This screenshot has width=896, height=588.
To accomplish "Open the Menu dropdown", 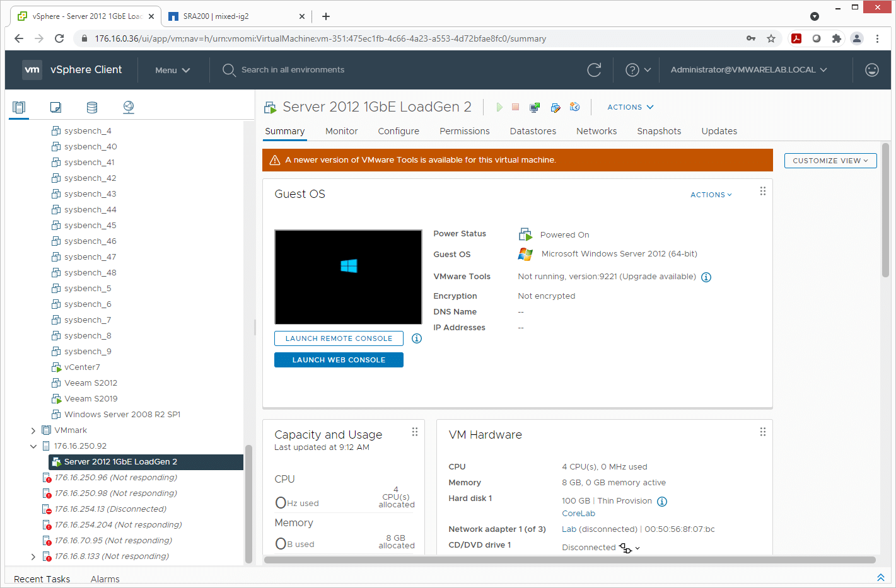I will (x=173, y=70).
